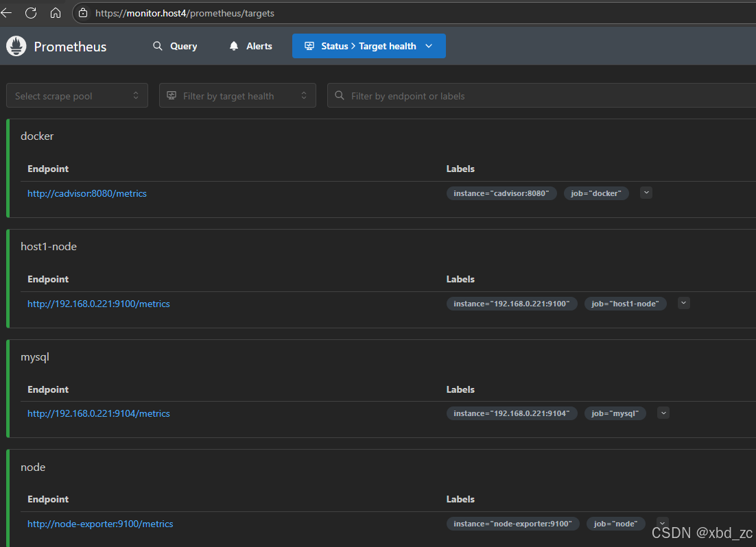Click the host1-node scrape pool heading
Viewport: 756px width, 547px height.
[x=49, y=247]
